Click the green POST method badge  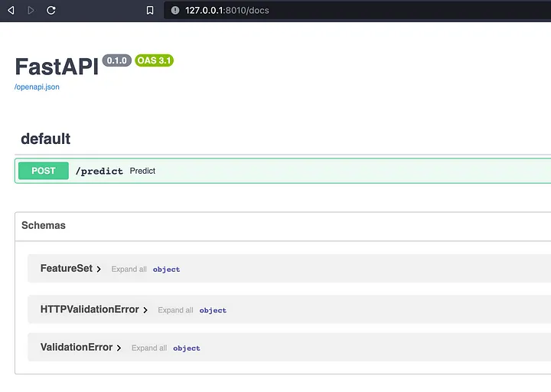(44, 171)
